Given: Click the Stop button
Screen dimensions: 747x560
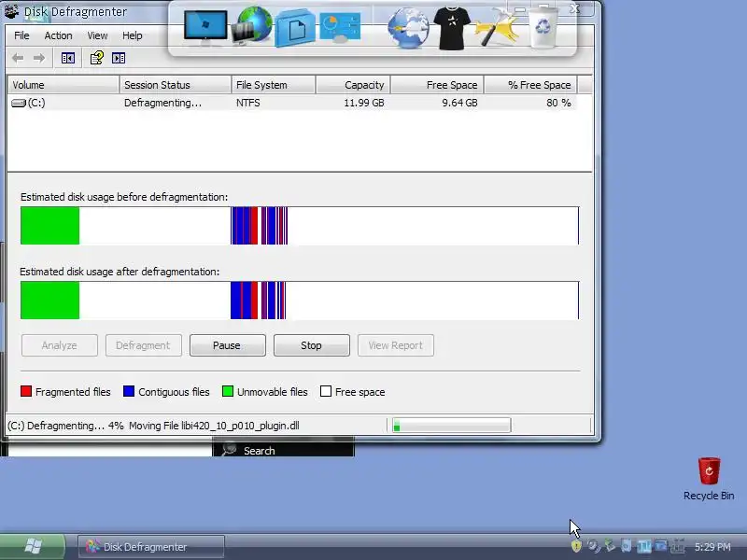Looking at the screenshot, I should (312, 345).
